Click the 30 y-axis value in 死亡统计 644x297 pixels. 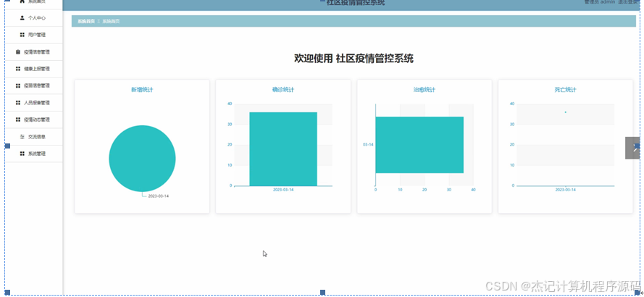pyautogui.click(x=513, y=124)
